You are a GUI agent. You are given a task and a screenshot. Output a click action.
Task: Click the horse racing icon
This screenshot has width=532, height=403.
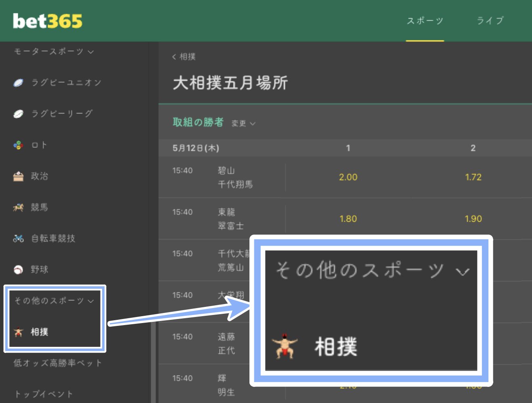(18, 208)
